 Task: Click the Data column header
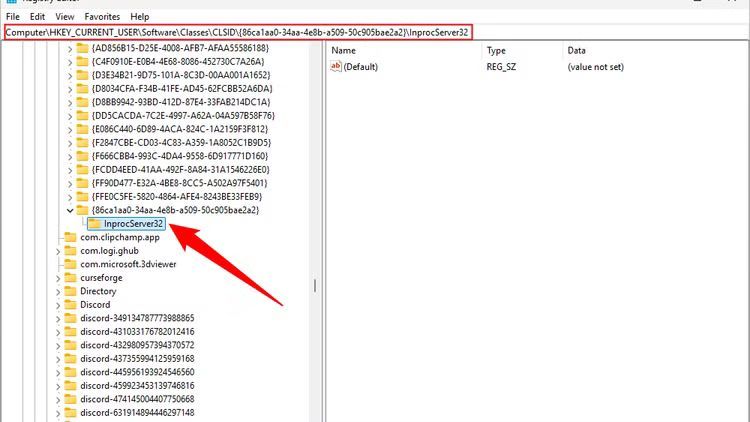(x=577, y=50)
